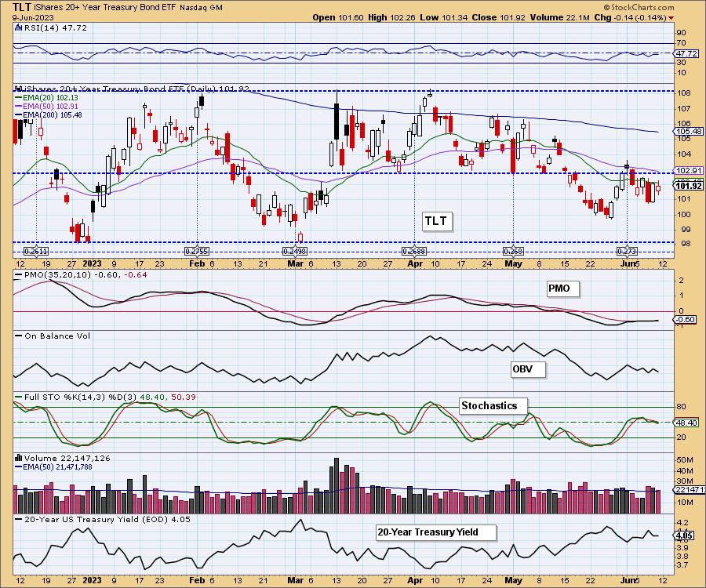Click the iShares 20+ Year Treasury Bond ETF title
The image size is (706, 588).
pos(105,7)
